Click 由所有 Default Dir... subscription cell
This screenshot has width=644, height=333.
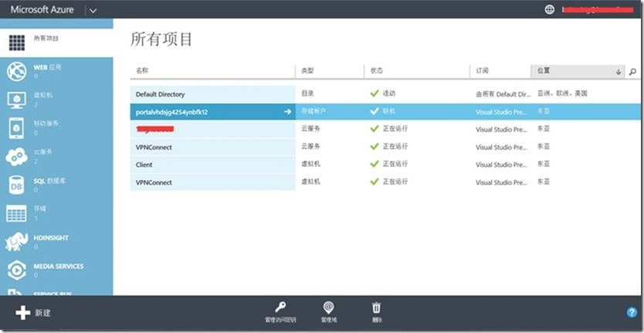point(503,94)
